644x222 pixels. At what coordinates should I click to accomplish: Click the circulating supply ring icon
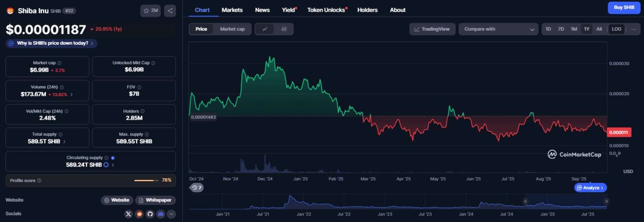(106, 164)
